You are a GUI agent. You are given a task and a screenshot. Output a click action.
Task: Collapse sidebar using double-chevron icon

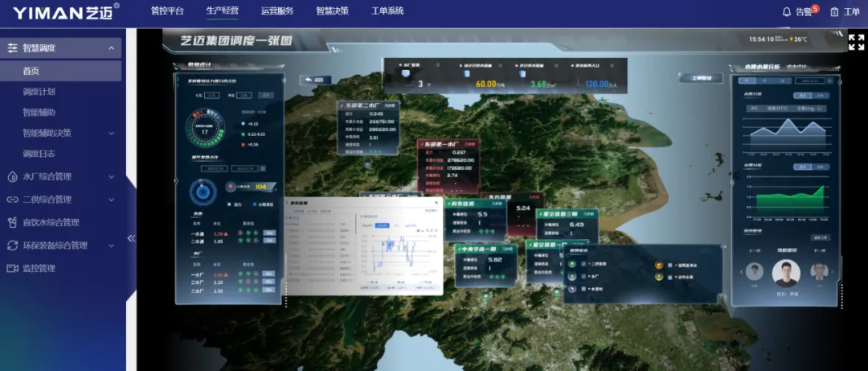click(132, 238)
